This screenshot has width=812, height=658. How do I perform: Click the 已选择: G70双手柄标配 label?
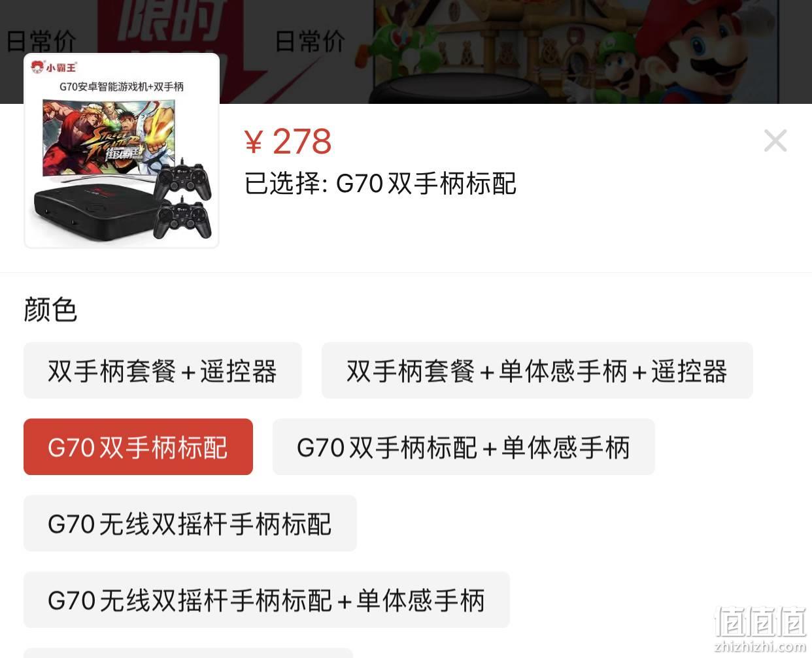point(381,184)
